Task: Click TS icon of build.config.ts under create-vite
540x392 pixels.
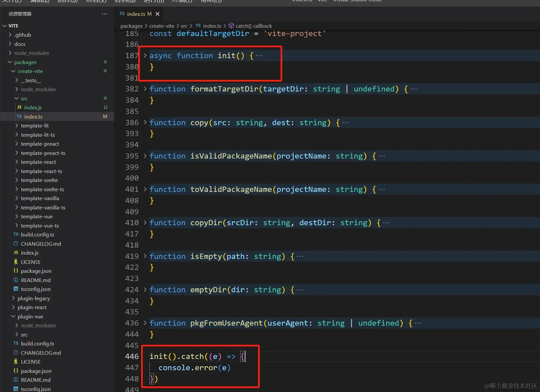Action: (x=16, y=234)
